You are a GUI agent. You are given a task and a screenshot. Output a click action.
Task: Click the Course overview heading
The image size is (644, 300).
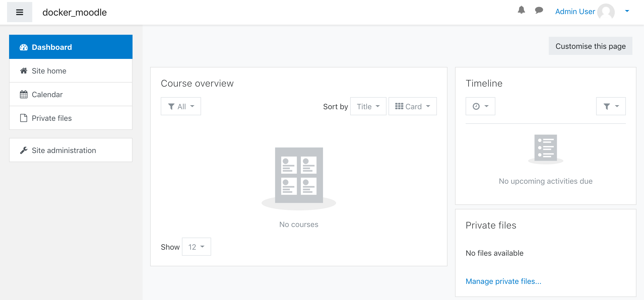coord(197,84)
